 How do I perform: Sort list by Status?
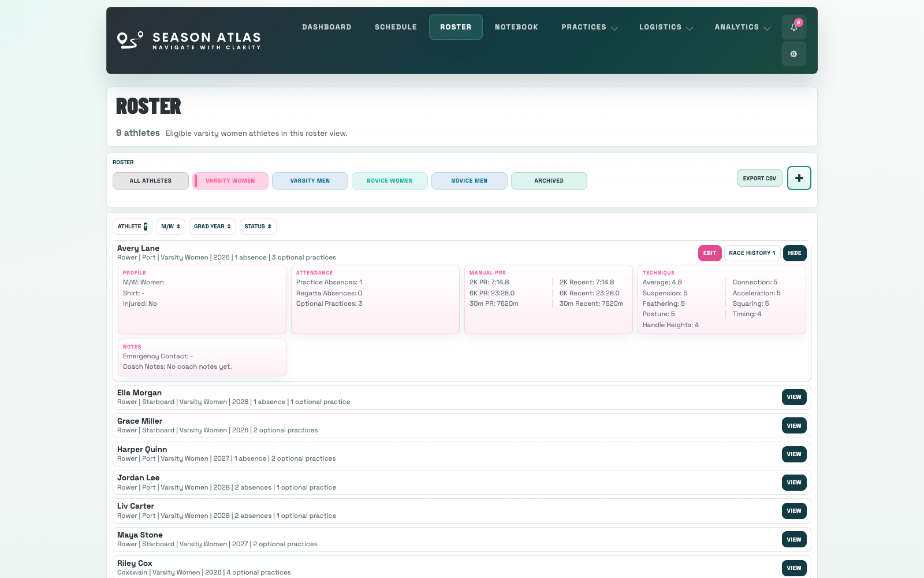pyautogui.click(x=258, y=227)
